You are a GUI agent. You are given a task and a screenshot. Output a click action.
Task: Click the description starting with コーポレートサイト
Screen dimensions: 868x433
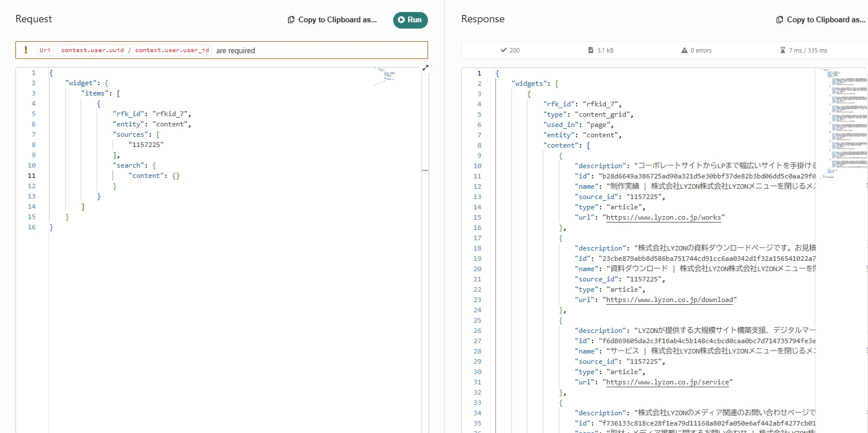(x=726, y=166)
